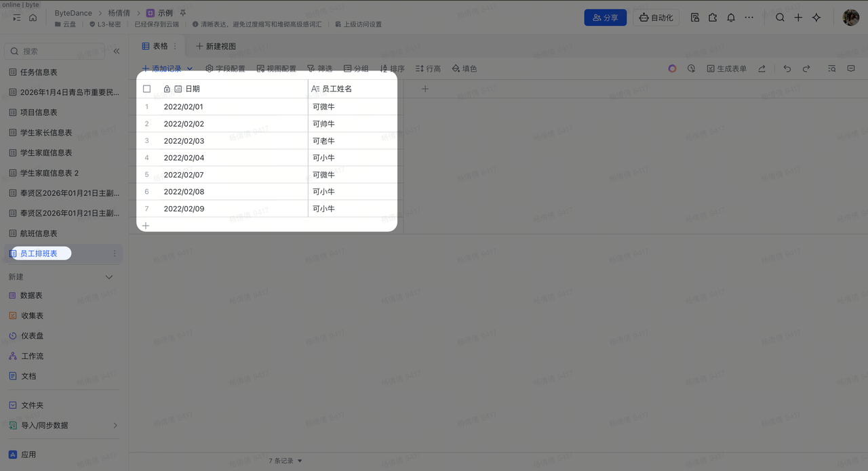The height and width of the screenshot is (471, 868).
Task: Open the find-records search icon in toolbar
Action: (831, 68)
